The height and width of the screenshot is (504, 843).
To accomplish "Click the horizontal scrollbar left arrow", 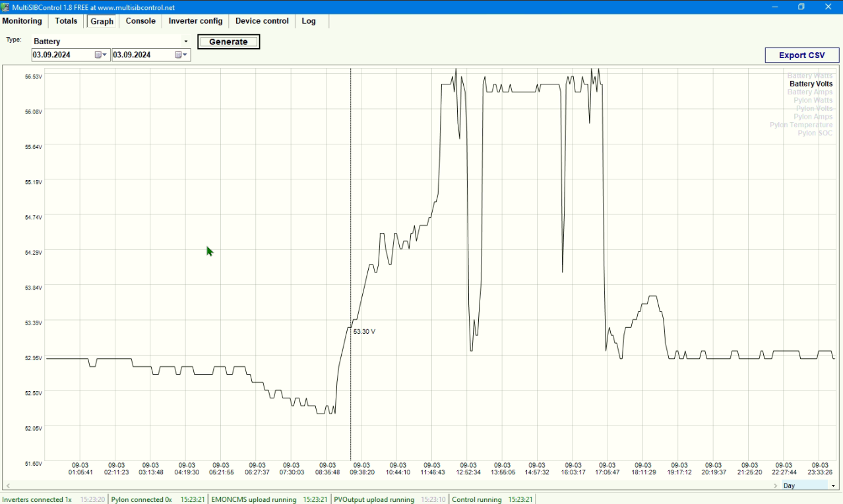I will tap(7, 486).
